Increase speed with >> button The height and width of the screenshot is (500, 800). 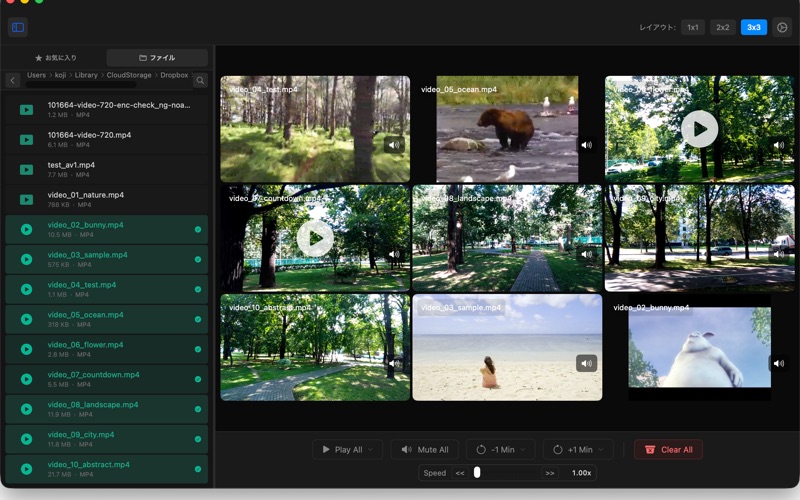549,473
